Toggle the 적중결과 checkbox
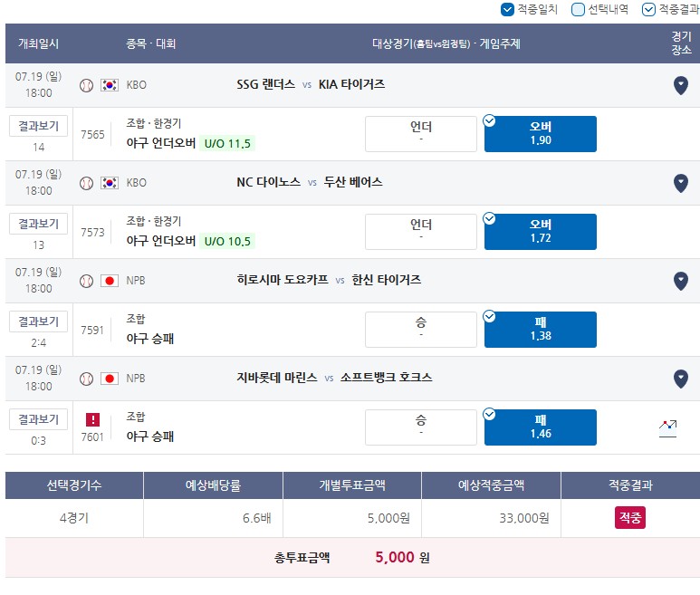This screenshot has width=700, height=595. (x=648, y=9)
